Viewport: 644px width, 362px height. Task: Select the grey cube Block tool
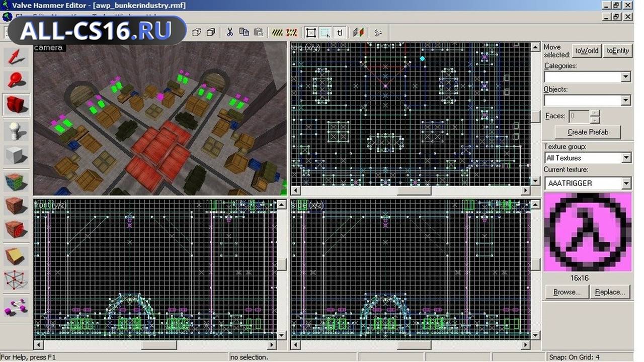click(x=17, y=155)
